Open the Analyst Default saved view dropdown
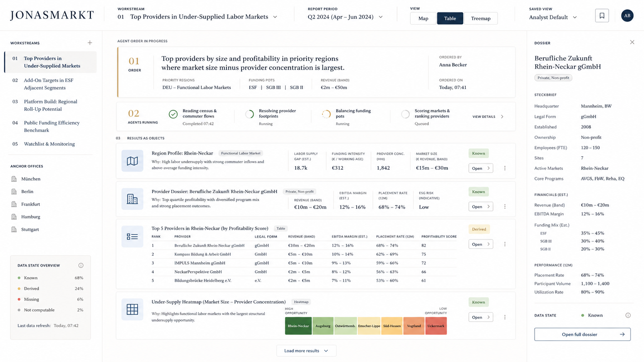Image resolution: width=644 pixels, height=362 pixels. click(x=553, y=17)
